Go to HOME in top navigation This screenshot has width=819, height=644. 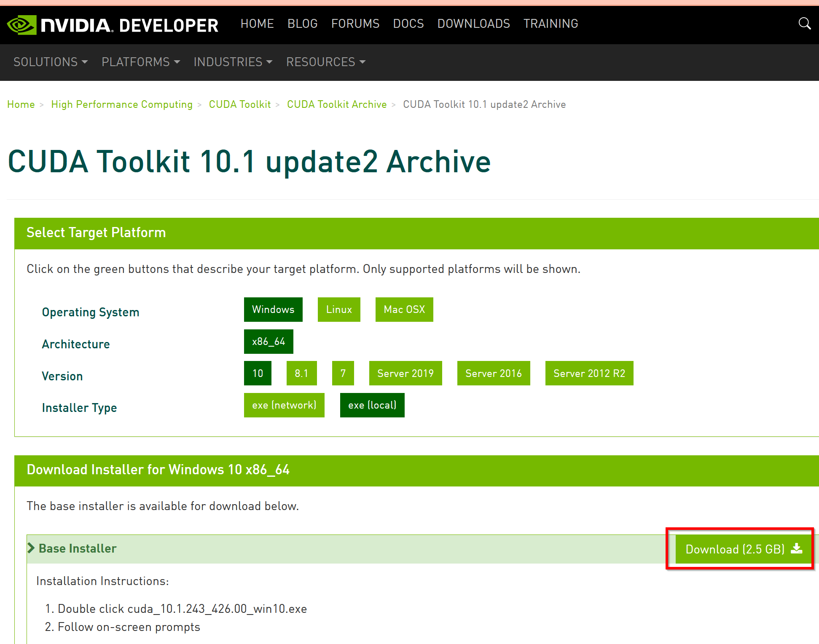coord(257,24)
